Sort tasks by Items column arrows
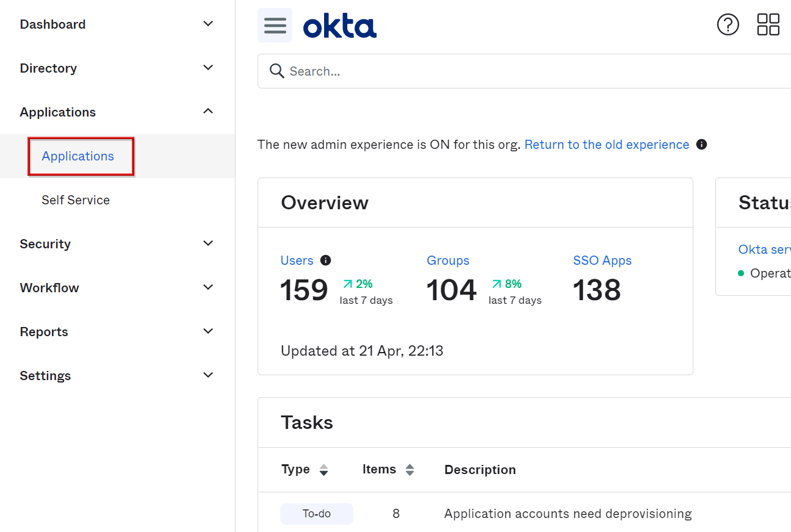The width and height of the screenshot is (791, 532). point(410,470)
